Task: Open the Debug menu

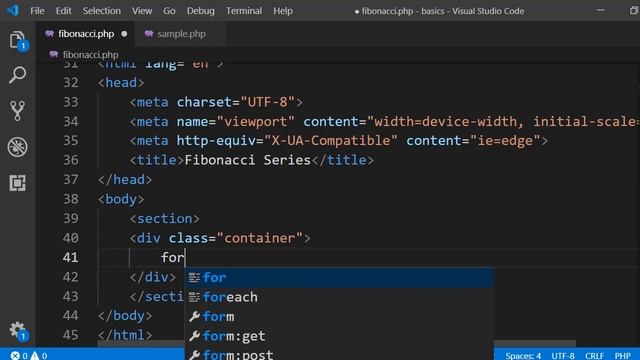Action: click(x=200, y=11)
